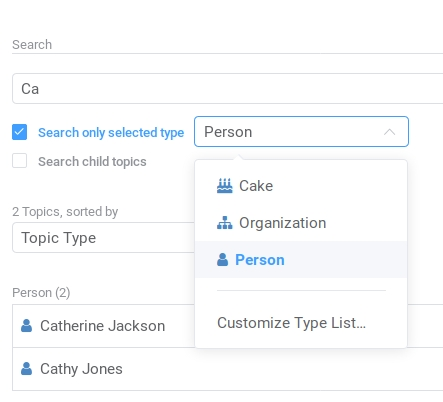The image size is (443, 402).
Task: Click the search field containing Ca
Action: point(228,89)
